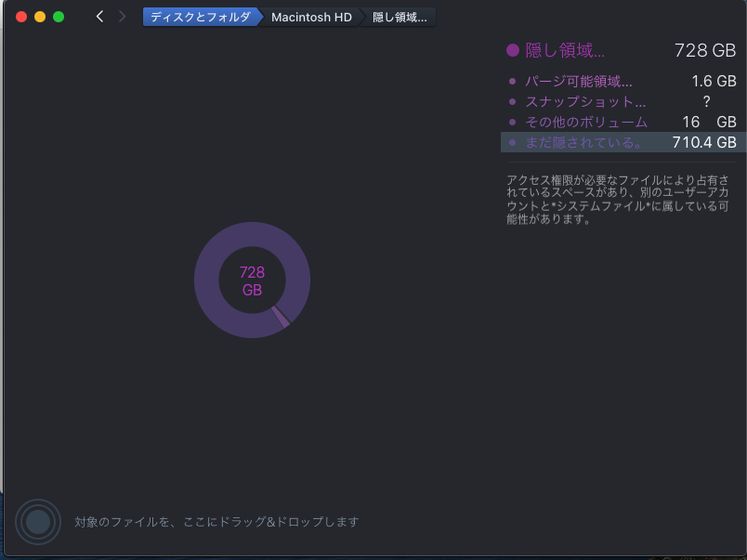Click the 隠し領域 header title in sidebar
Screen dimensions: 747x560
(565, 51)
